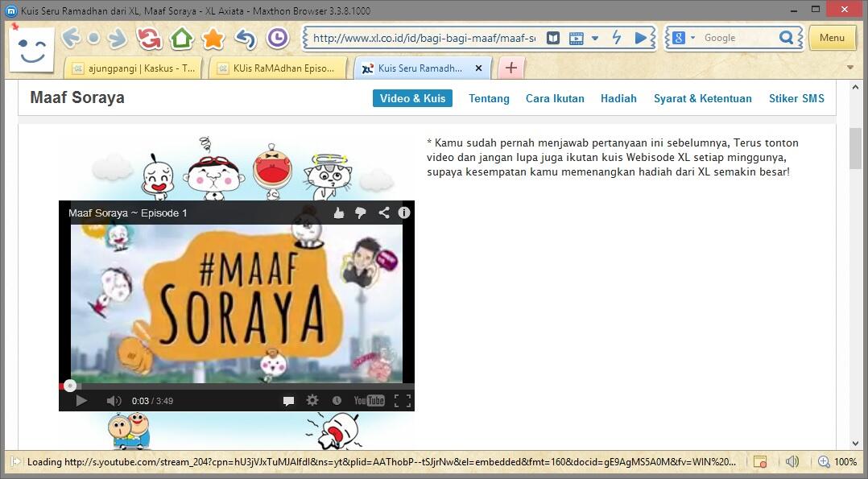Close the Kuis Seru Ramadhan tab
Screen dimensions: 868x479
(x=479, y=68)
